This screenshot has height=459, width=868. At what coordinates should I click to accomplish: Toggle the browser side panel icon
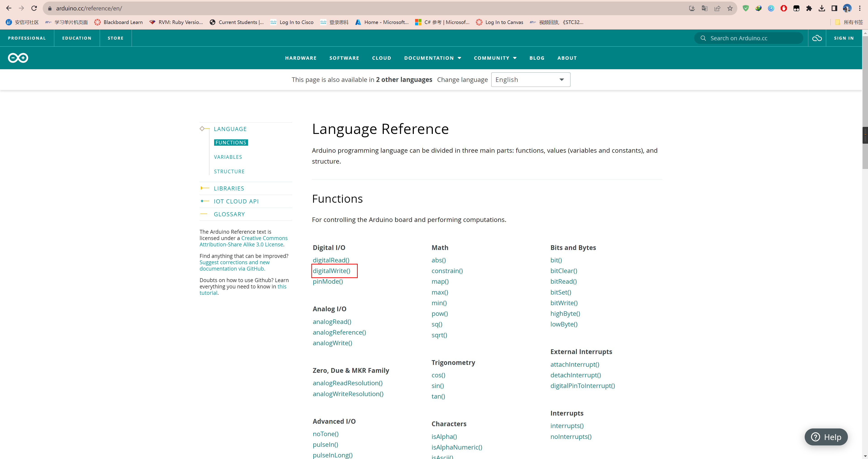(834, 8)
